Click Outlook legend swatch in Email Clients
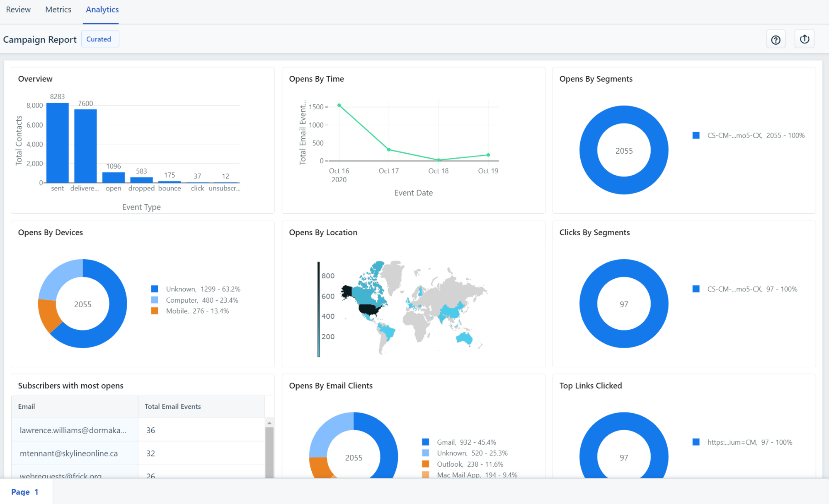 point(426,464)
